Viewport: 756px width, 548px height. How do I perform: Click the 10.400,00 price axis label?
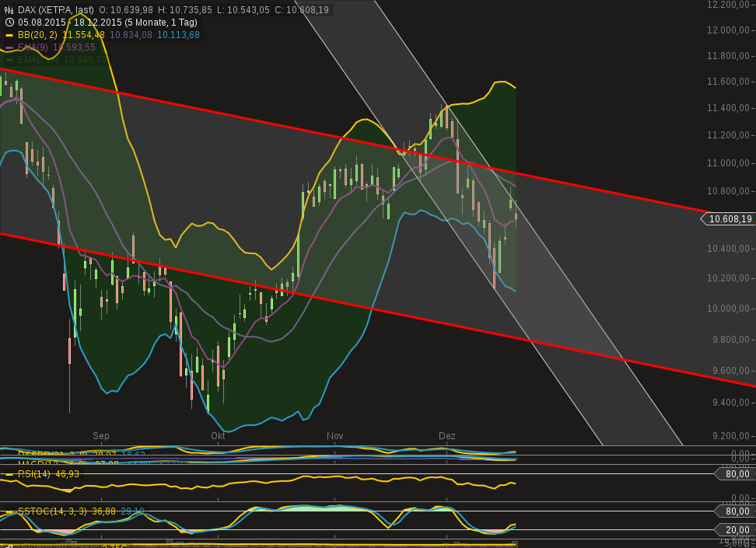(x=728, y=249)
